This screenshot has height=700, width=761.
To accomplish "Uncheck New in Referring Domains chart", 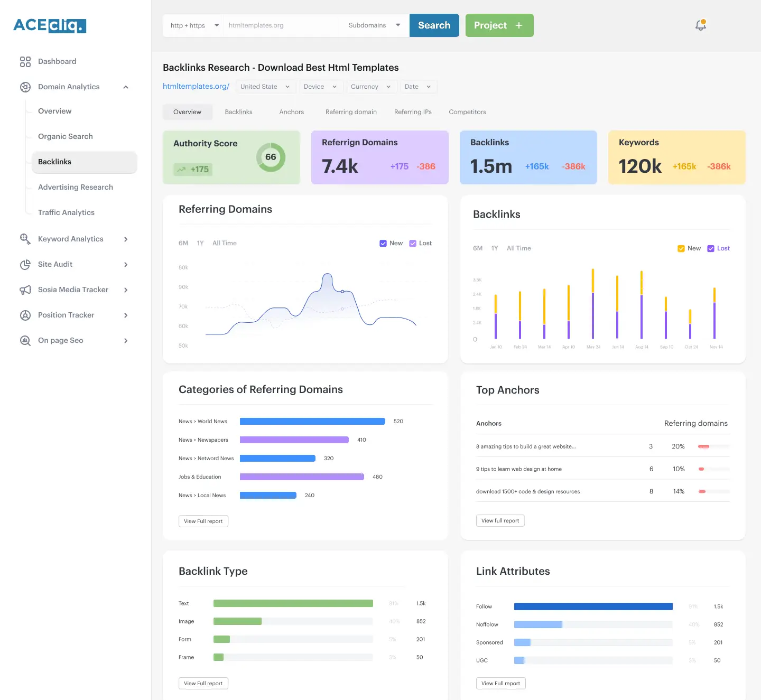I will [x=383, y=244].
